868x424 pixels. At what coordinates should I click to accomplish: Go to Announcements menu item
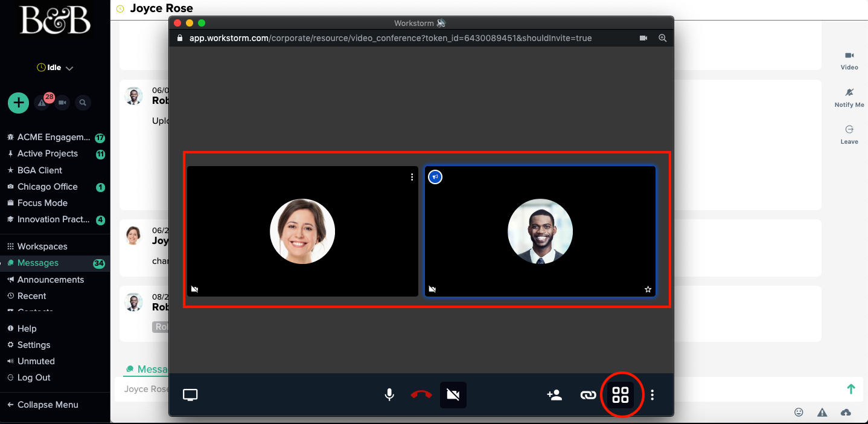click(x=51, y=280)
